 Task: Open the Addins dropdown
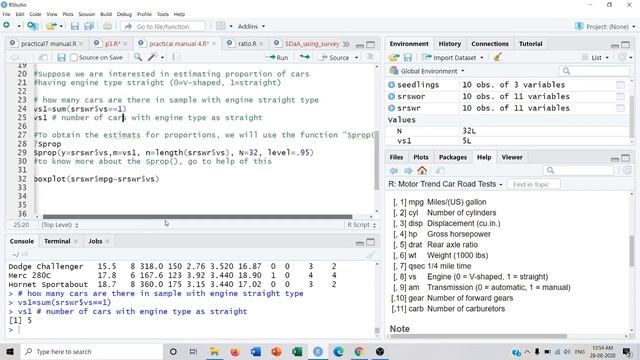pos(251,26)
